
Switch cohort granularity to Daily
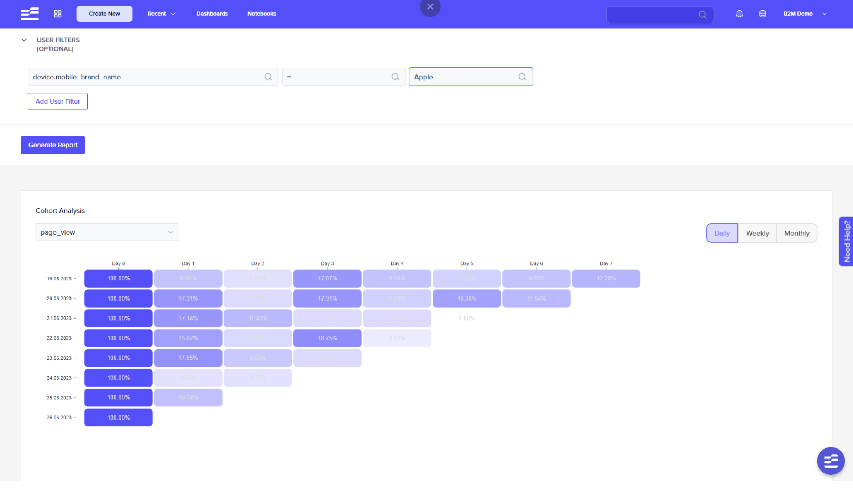722,233
